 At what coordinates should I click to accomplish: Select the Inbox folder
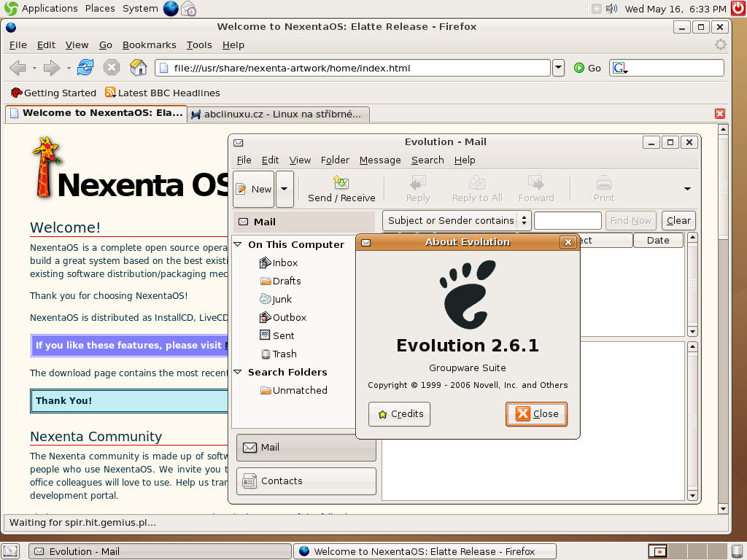279,262
